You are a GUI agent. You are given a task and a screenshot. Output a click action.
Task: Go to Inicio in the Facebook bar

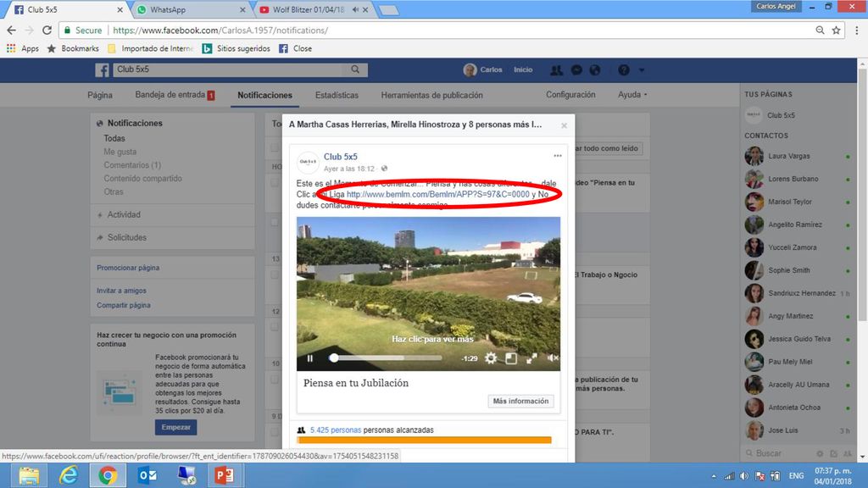tap(523, 69)
